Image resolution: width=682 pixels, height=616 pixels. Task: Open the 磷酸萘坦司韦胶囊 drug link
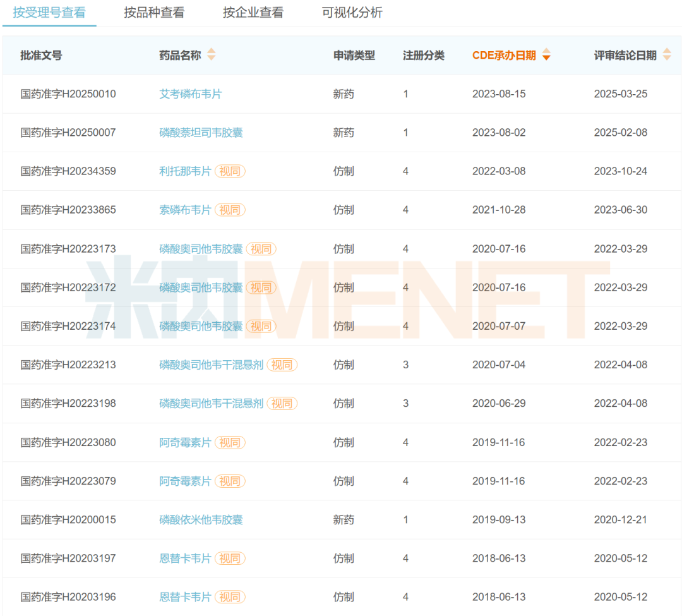pos(201,133)
